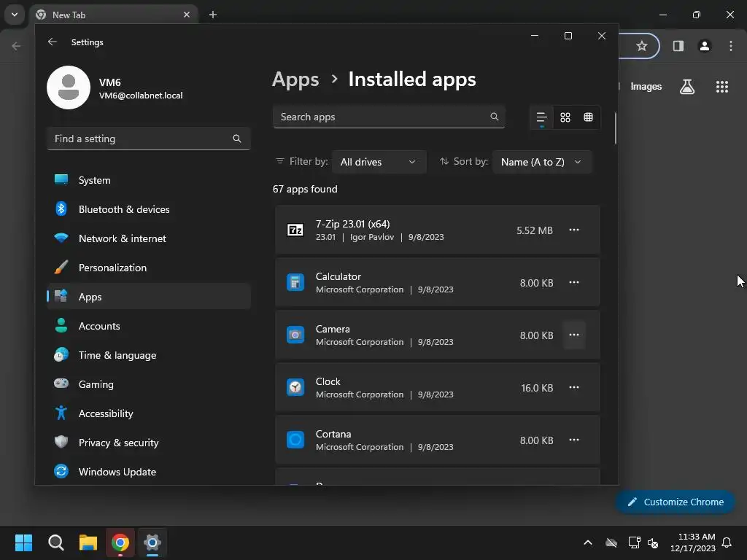Switch to list view layout
The height and width of the screenshot is (560, 747).
(x=542, y=117)
